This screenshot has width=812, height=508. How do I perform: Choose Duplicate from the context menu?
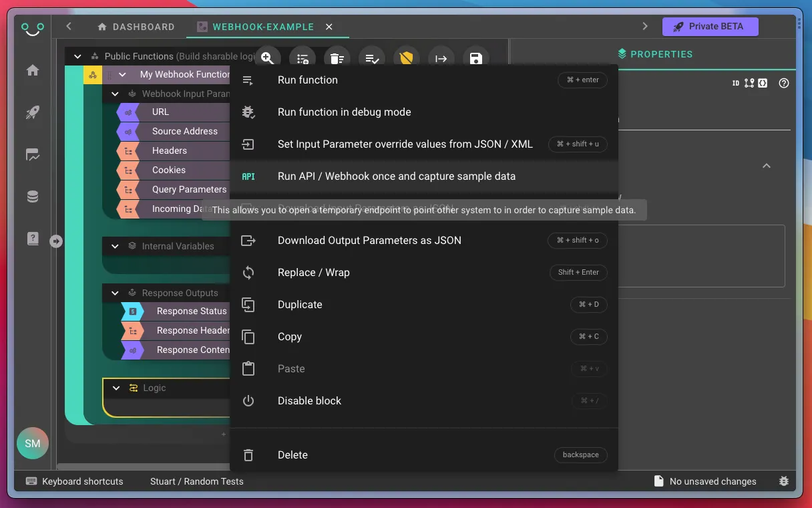pyautogui.click(x=300, y=305)
